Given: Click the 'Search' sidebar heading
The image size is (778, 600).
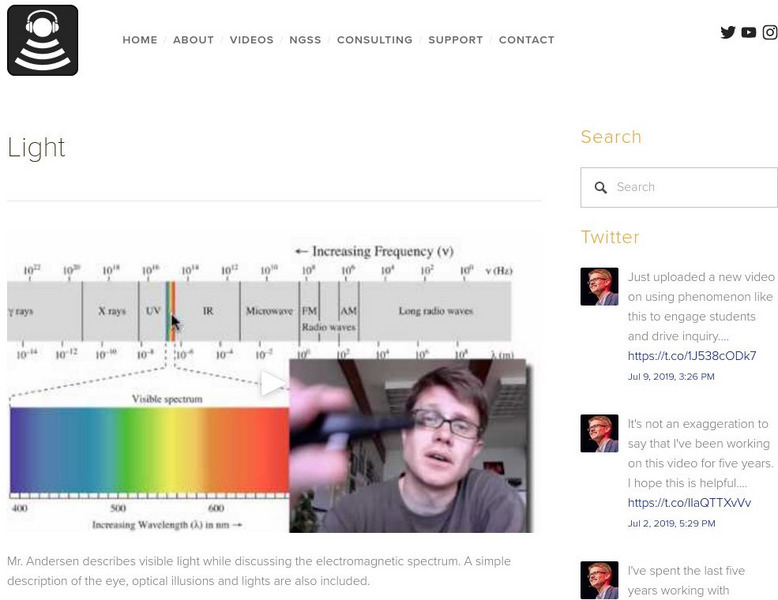Looking at the screenshot, I should tap(611, 137).
